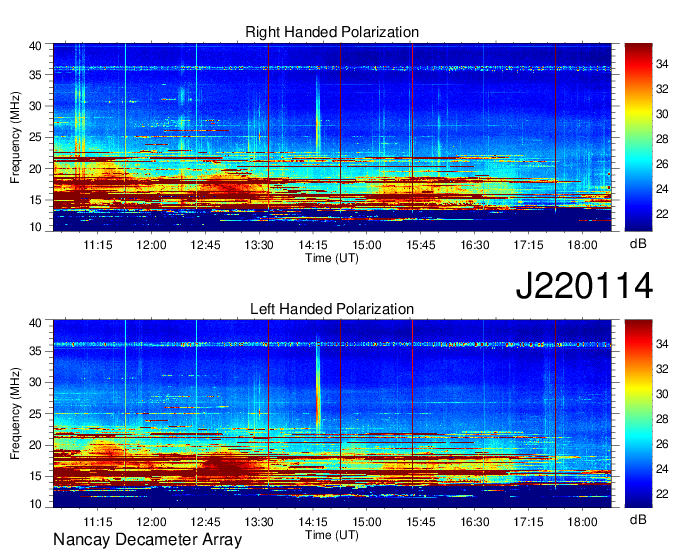Click dB unit label under Left Handed colorbar

(x=638, y=519)
